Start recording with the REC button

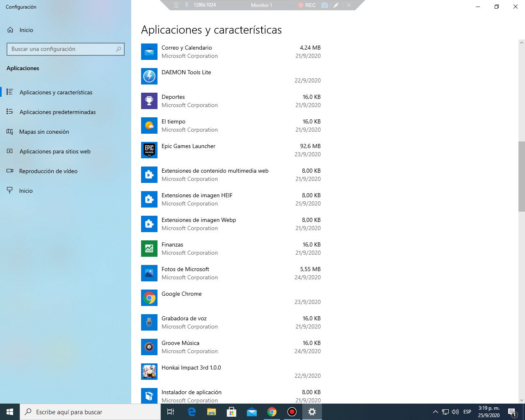307,5
